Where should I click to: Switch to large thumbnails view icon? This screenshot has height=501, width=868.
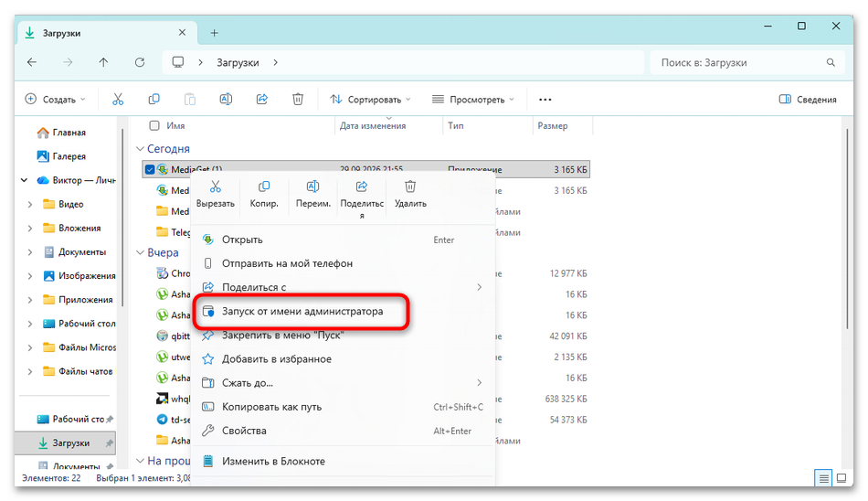pos(842,478)
